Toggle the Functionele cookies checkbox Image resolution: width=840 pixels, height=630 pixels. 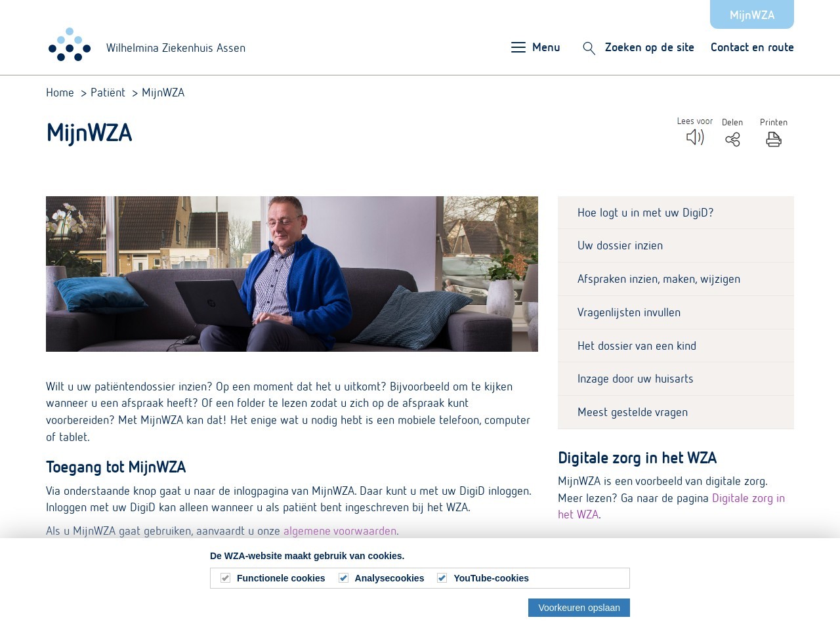point(225,578)
